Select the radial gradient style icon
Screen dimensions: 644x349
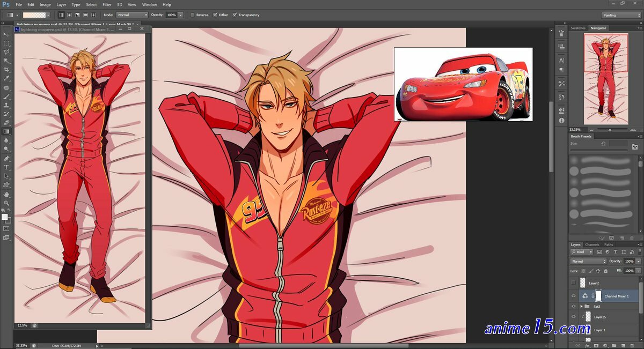coord(69,15)
